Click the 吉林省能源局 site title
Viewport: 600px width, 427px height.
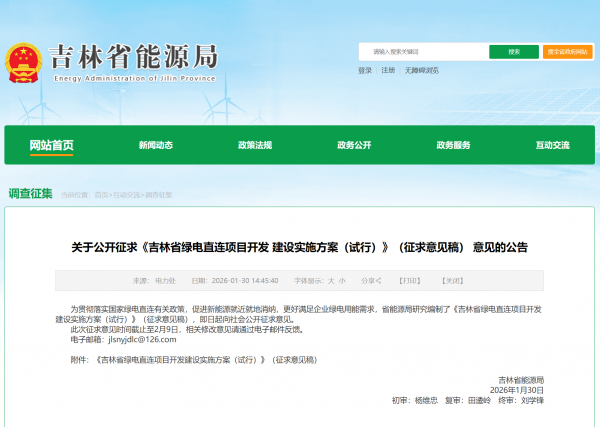[x=133, y=55]
